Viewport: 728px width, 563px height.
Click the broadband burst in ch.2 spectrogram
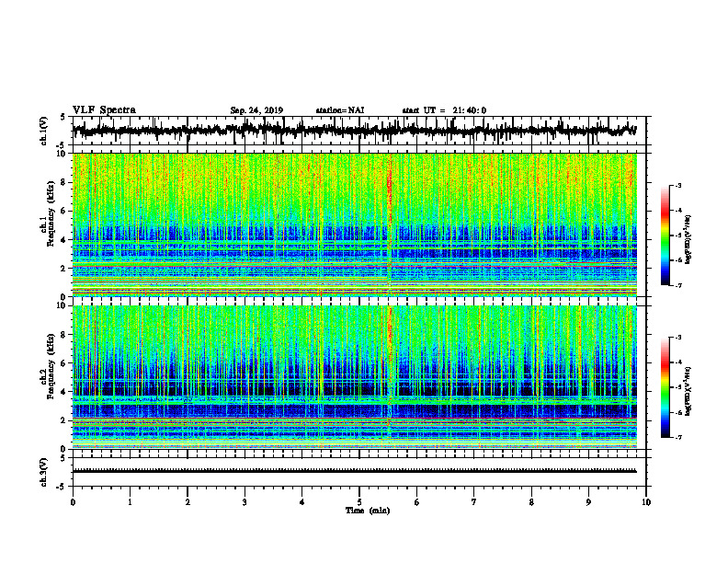[390, 377]
